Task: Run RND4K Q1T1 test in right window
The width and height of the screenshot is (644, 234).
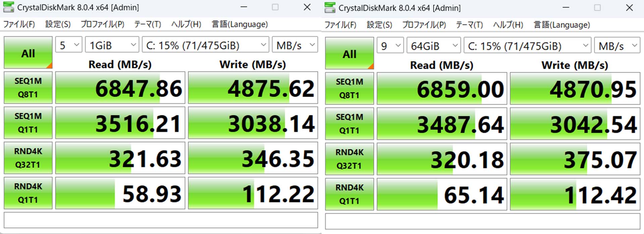Action: 350,194
